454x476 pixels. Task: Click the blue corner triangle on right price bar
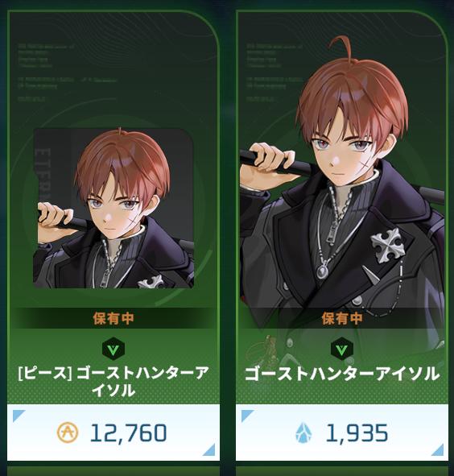pos(247,416)
